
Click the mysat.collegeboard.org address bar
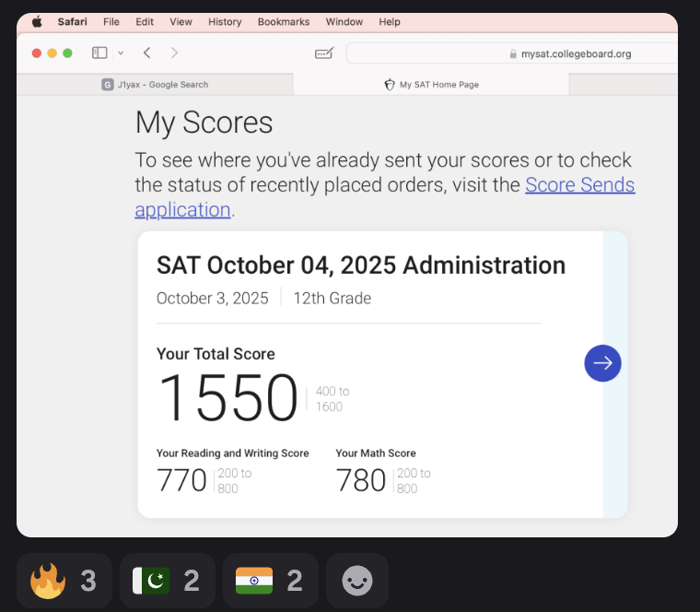511,53
